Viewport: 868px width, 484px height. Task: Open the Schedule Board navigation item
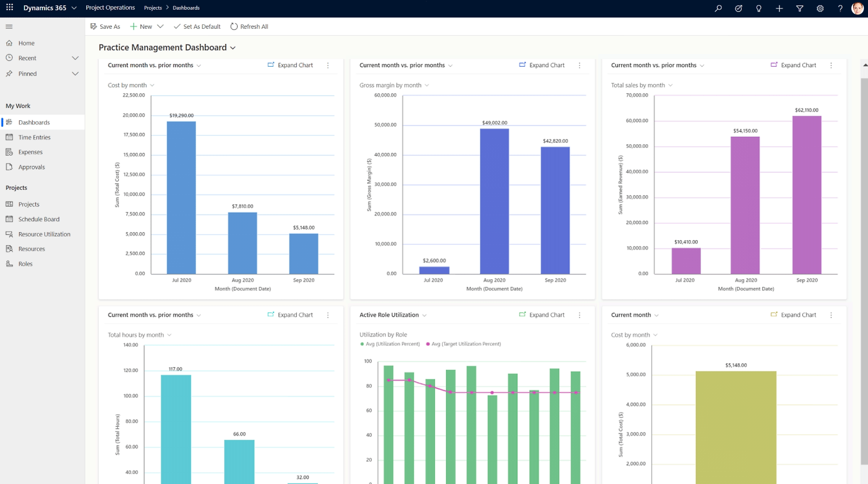tap(39, 219)
